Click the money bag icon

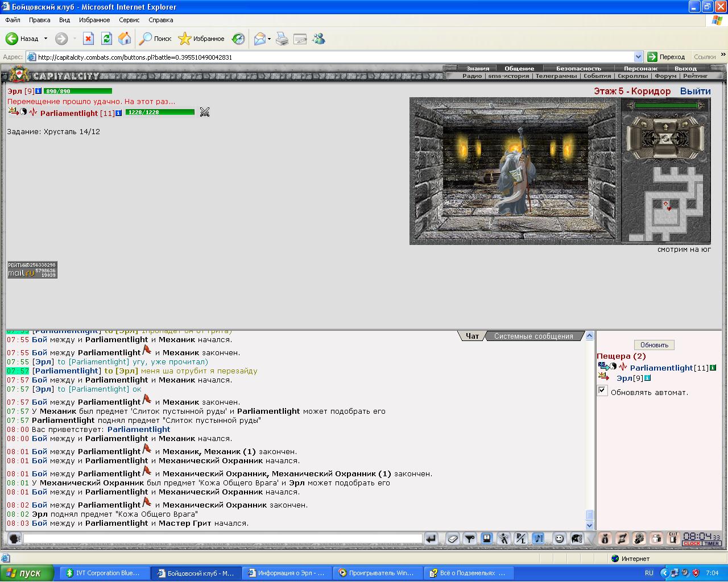(x=605, y=539)
